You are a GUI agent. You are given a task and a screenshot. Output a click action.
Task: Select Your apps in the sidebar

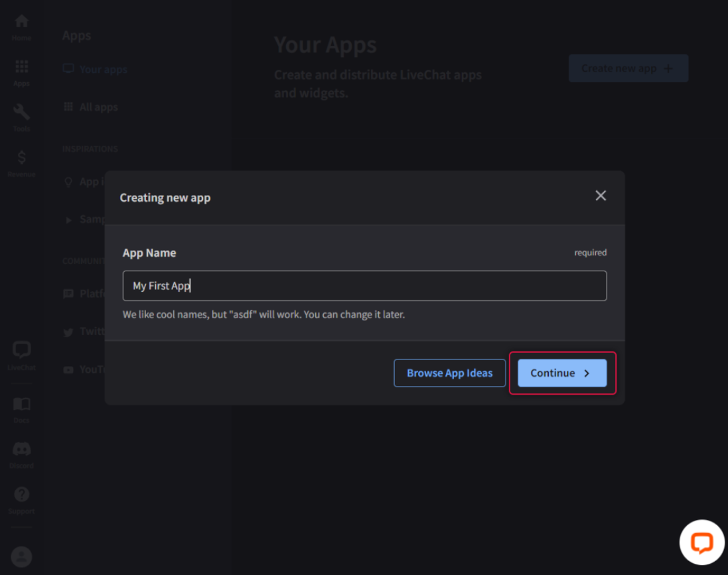(103, 69)
